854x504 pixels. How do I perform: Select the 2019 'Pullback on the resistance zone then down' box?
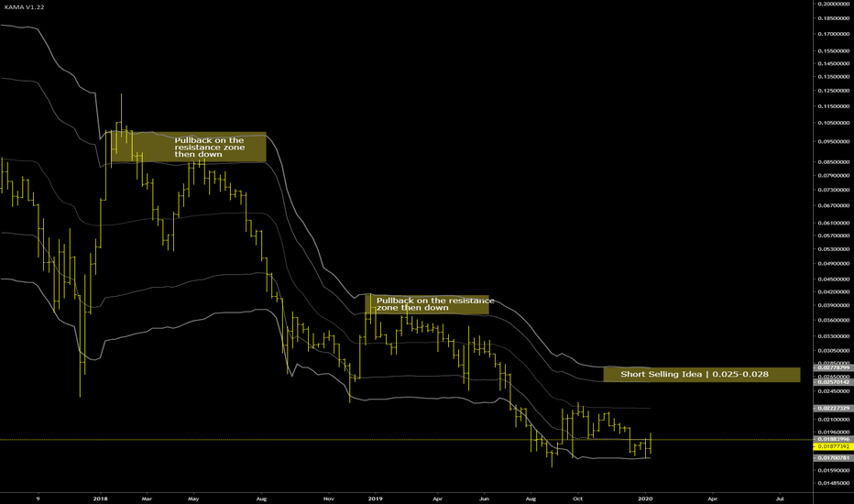pos(427,304)
